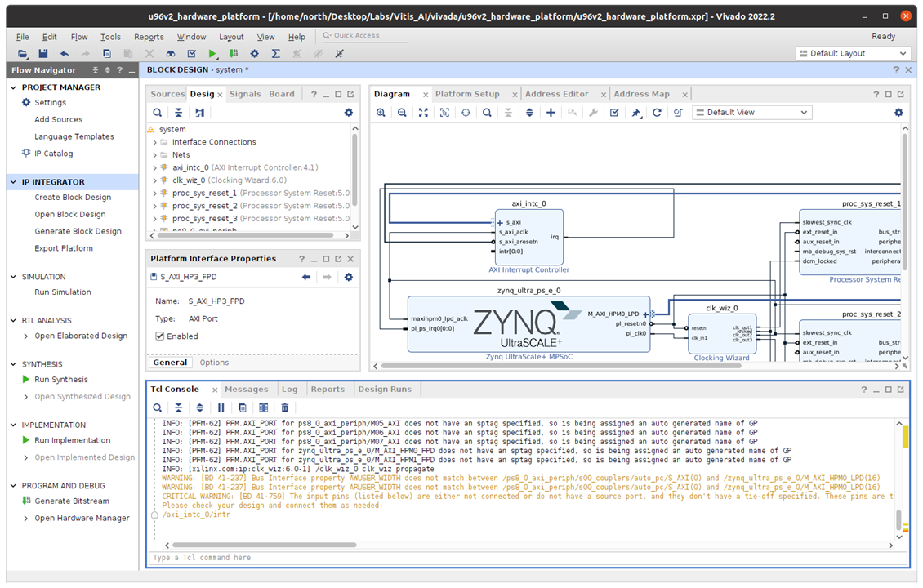923x588 pixels.
Task: Switch to the Address Editor tab
Action: (557, 94)
